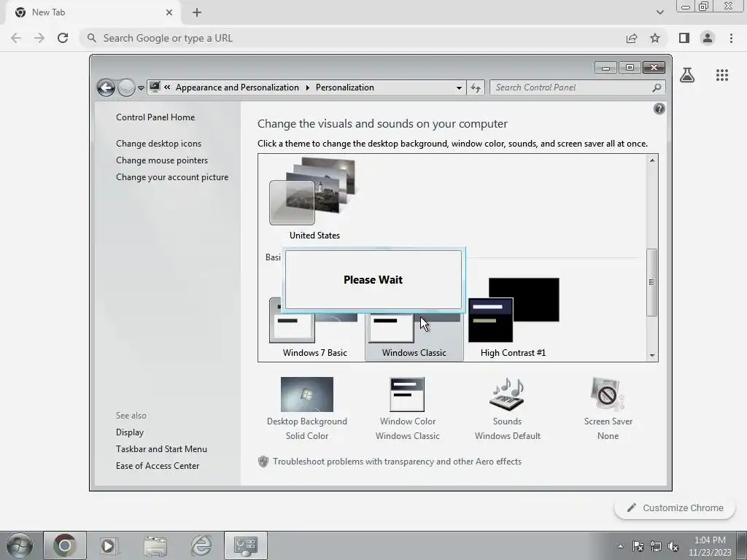The width and height of the screenshot is (747, 560).
Task: Click the theme list scroll down arrow
Action: 652,355
